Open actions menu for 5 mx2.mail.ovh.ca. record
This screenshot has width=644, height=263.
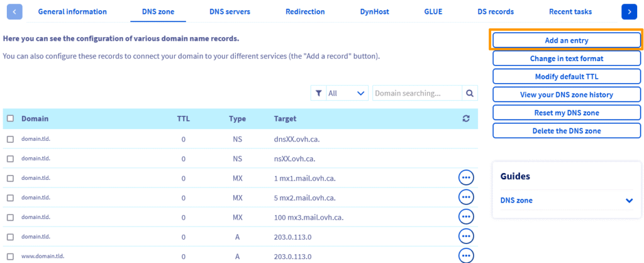(466, 198)
